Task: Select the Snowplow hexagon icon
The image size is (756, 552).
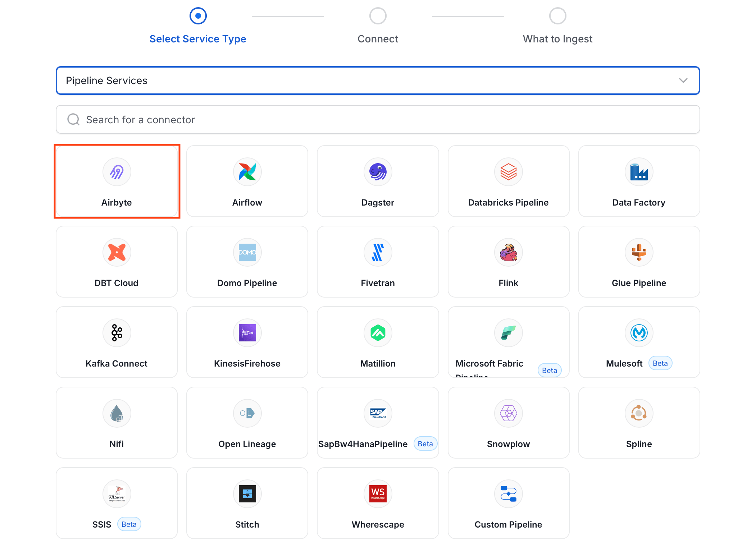Action: tap(508, 413)
